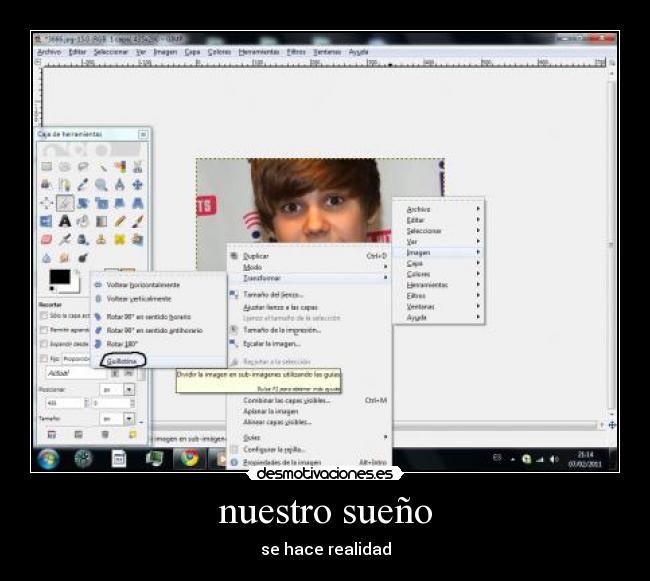Choose Guillotina from the Transformar submenu
This screenshot has height=581, width=650.
[160, 361]
